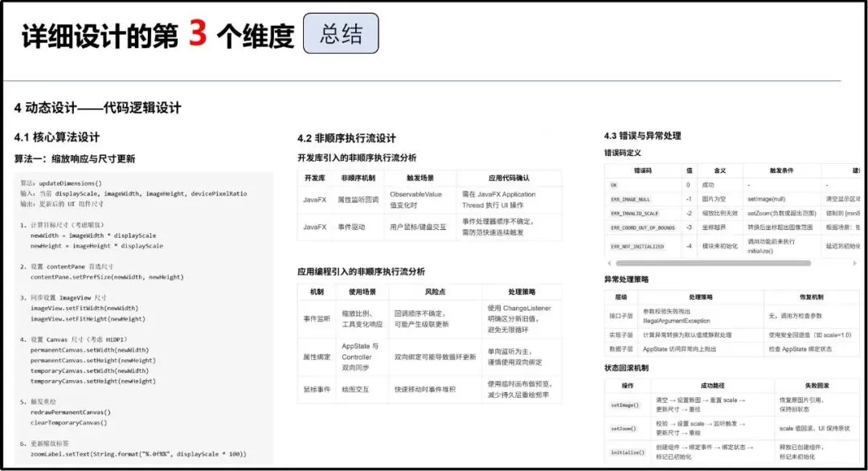Select the 4.2 非顺序执行流设计 heading

(x=346, y=138)
